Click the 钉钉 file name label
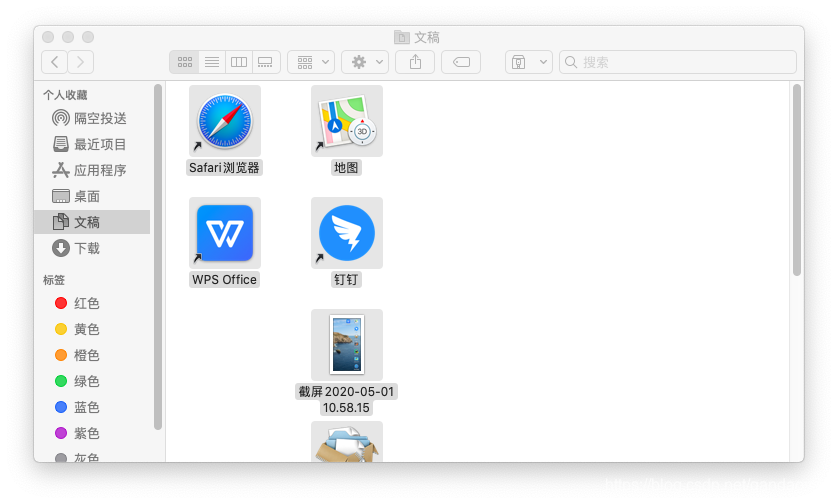This screenshot has width=838, height=504. 346,280
